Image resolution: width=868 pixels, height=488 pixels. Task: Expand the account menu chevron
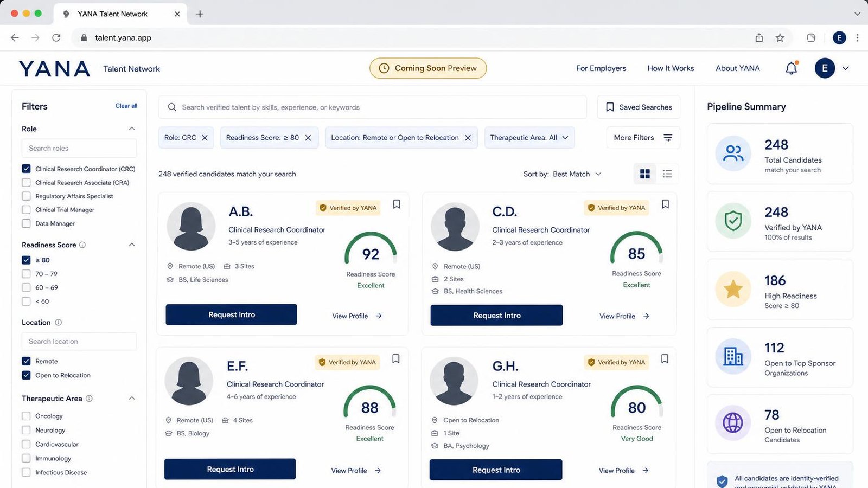tap(845, 68)
